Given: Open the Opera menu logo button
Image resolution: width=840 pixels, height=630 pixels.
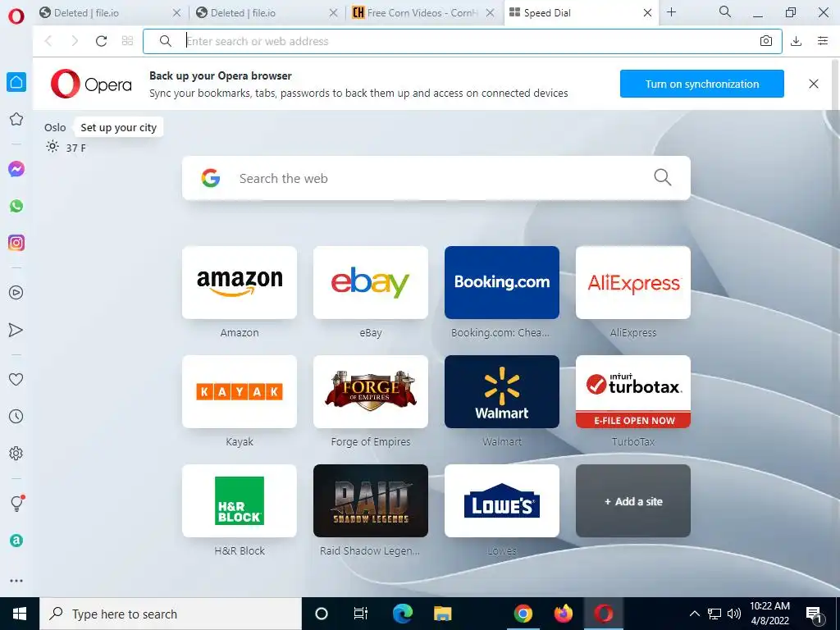Looking at the screenshot, I should click(16, 16).
